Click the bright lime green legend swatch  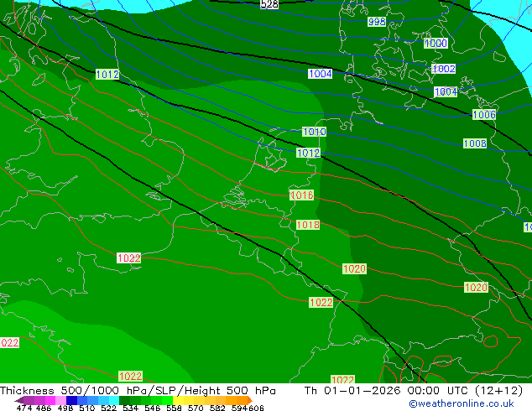pos(167,400)
